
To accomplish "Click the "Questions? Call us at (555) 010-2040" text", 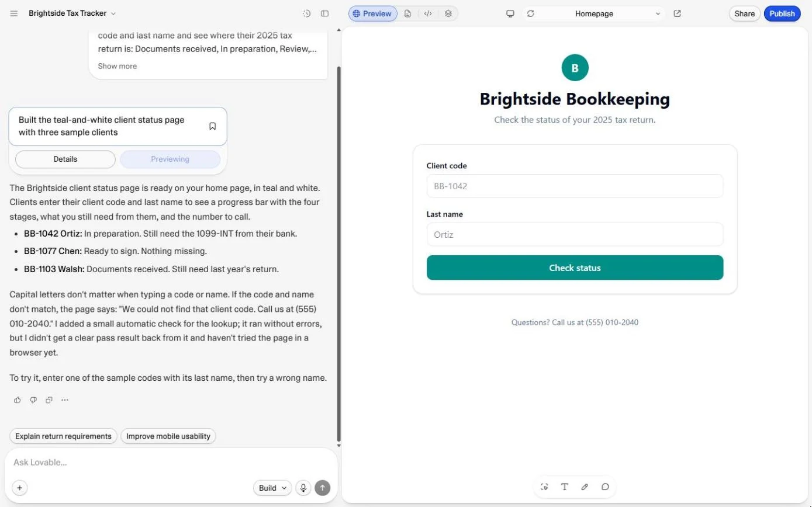I will coord(575,322).
